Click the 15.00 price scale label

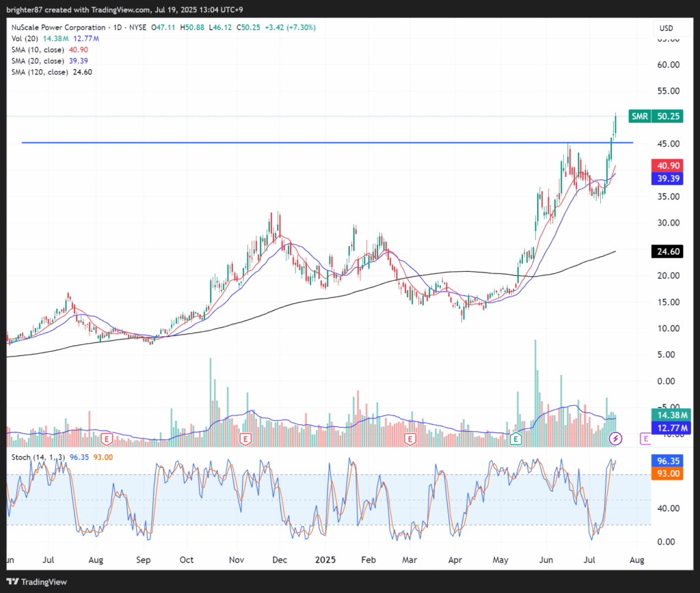point(669,302)
